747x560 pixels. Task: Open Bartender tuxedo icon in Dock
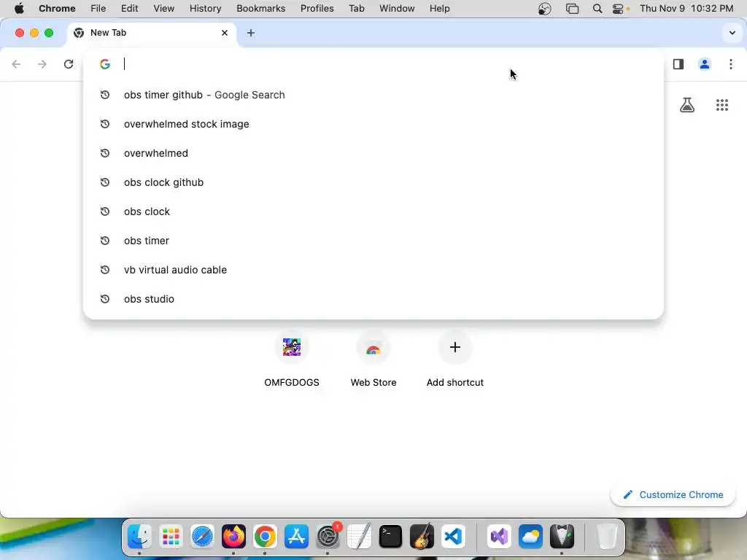pyautogui.click(x=562, y=537)
